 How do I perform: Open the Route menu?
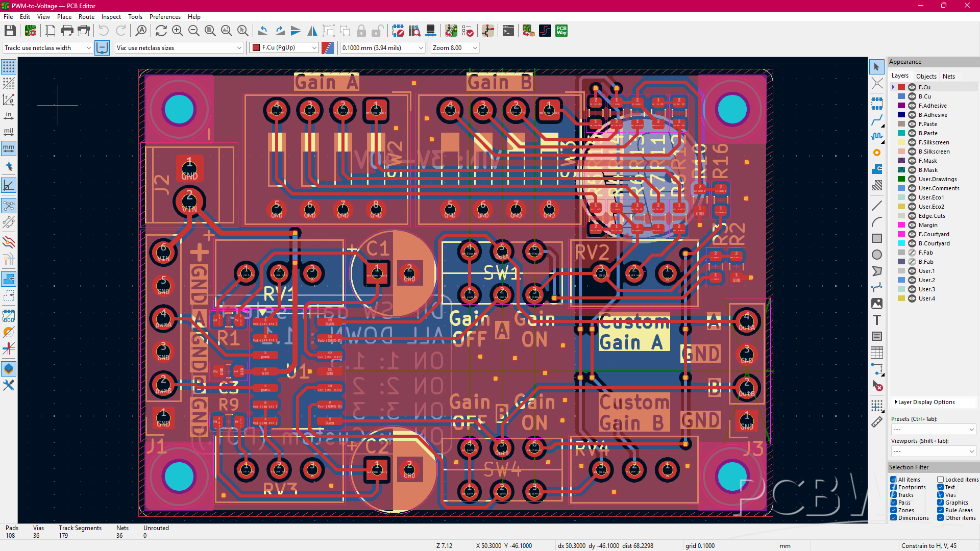[86, 16]
